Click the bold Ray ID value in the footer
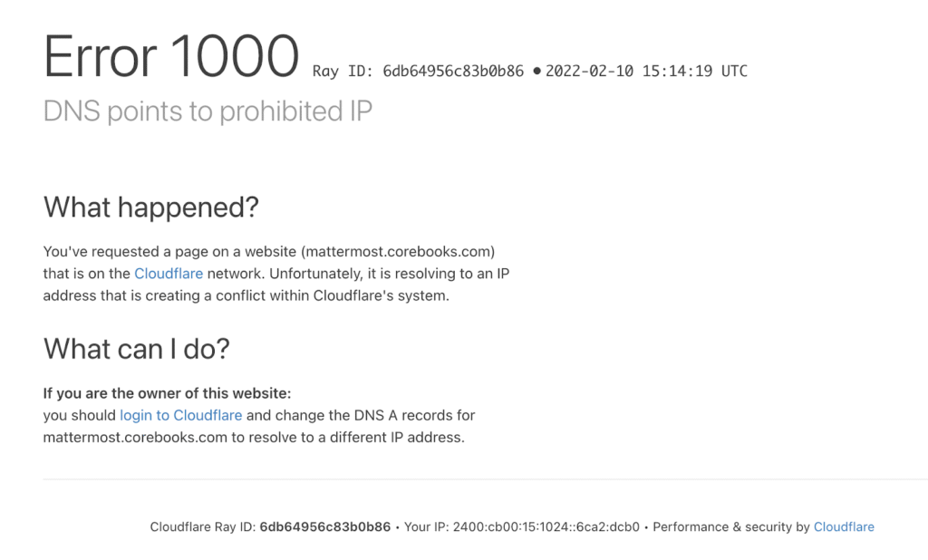The height and width of the screenshot is (560, 928). point(324,526)
